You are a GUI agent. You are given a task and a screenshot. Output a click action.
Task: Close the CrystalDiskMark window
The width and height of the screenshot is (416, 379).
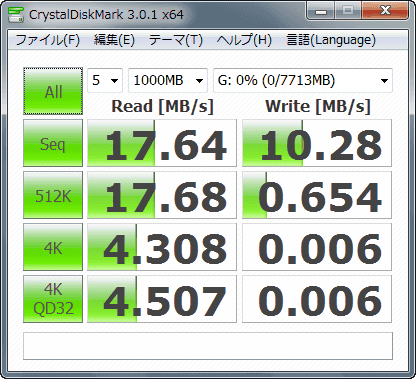[x=385, y=11]
